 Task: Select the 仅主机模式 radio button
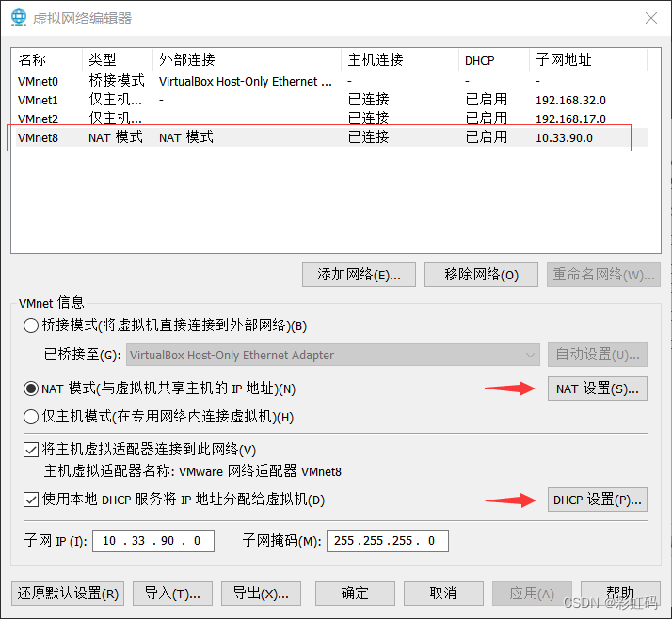[31, 417]
